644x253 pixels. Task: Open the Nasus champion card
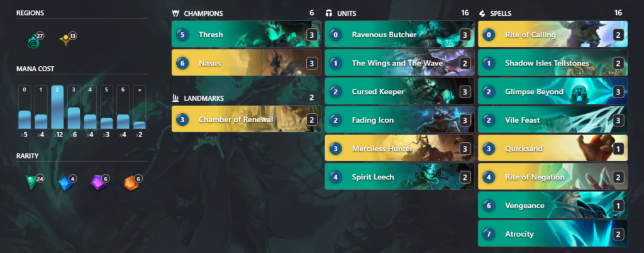(x=247, y=62)
